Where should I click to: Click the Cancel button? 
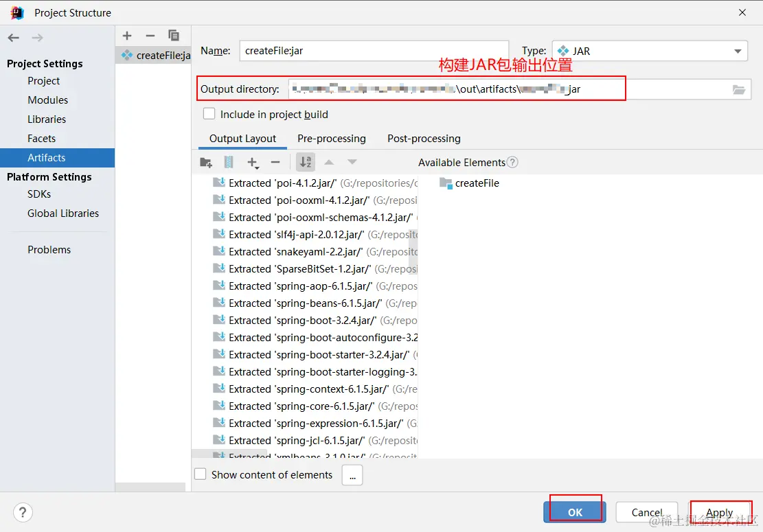pos(647,512)
